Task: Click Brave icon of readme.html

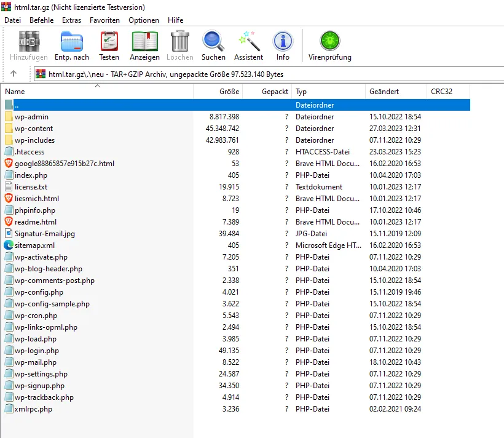Action: coord(9,221)
